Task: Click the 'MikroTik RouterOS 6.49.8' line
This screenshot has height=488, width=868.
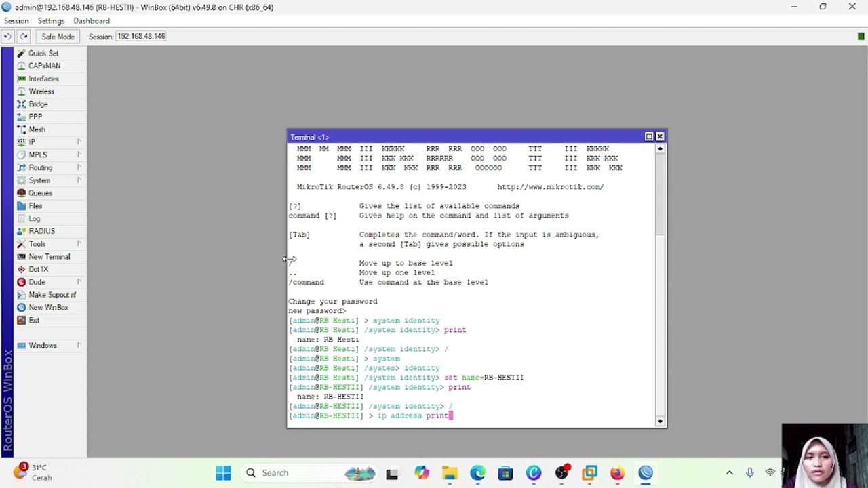Action: pos(381,187)
